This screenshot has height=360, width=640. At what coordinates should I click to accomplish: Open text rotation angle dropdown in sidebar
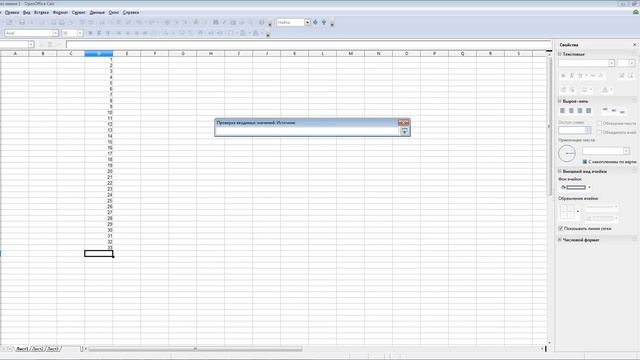point(626,151)
